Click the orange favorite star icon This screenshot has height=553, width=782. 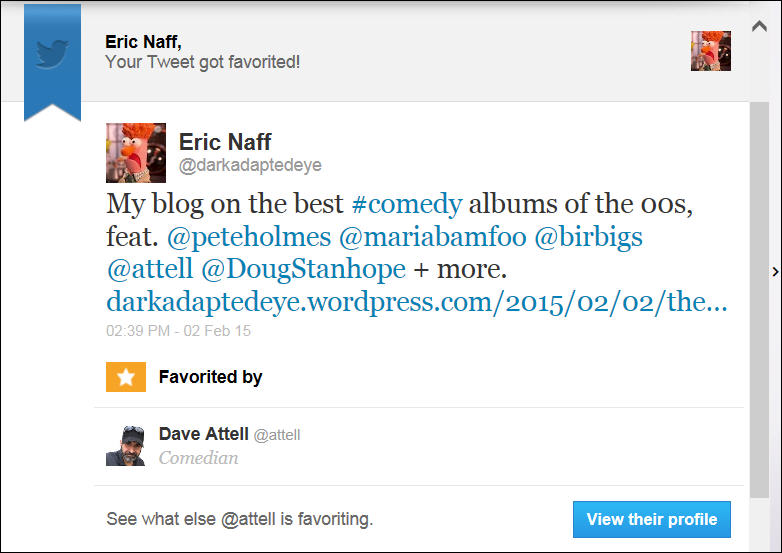coord(126,377)
